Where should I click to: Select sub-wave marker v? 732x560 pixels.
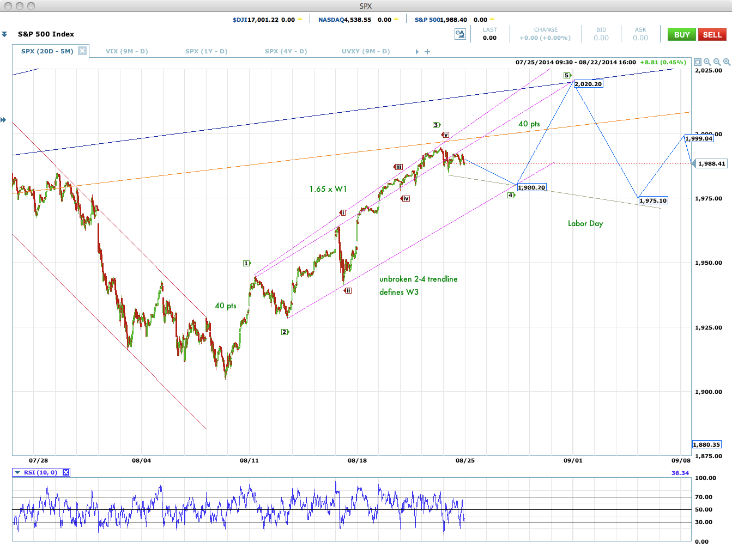point(445,135)
